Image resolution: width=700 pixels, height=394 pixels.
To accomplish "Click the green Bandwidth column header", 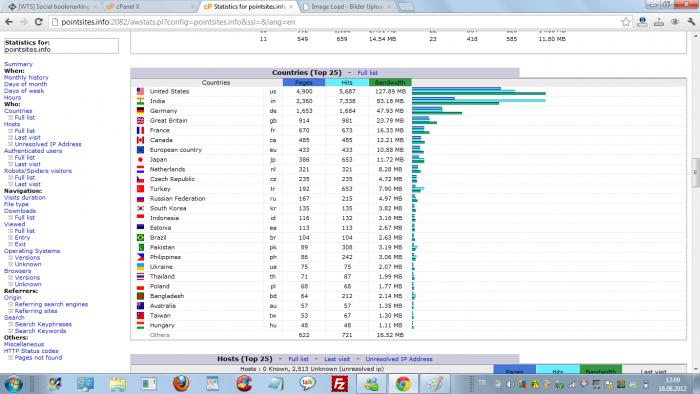I will click(390, 83).
